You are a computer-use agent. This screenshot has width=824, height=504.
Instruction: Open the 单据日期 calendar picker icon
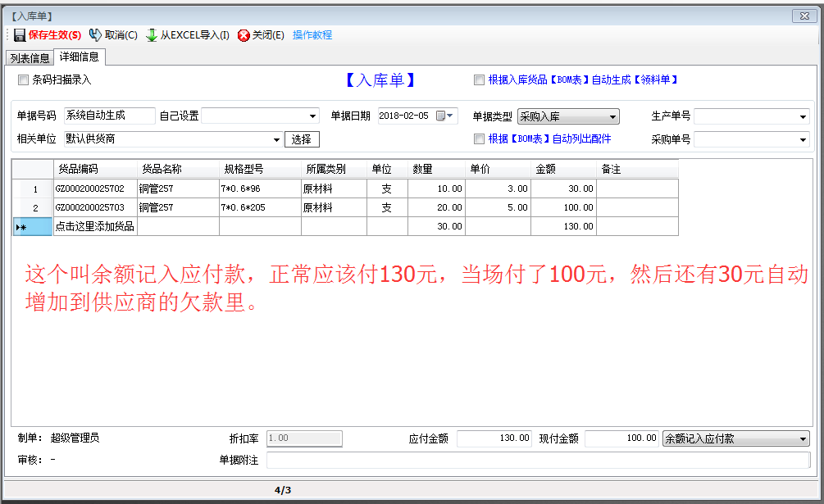click(x=443, y=116)
